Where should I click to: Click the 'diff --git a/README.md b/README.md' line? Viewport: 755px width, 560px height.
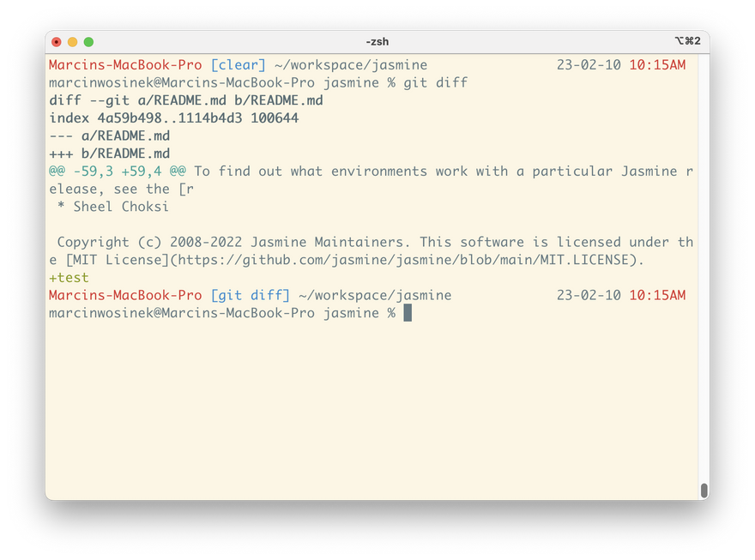point(186,100)
